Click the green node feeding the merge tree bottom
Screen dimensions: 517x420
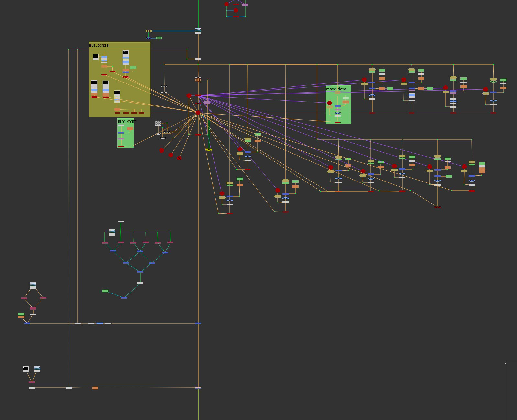coord(105,291)
